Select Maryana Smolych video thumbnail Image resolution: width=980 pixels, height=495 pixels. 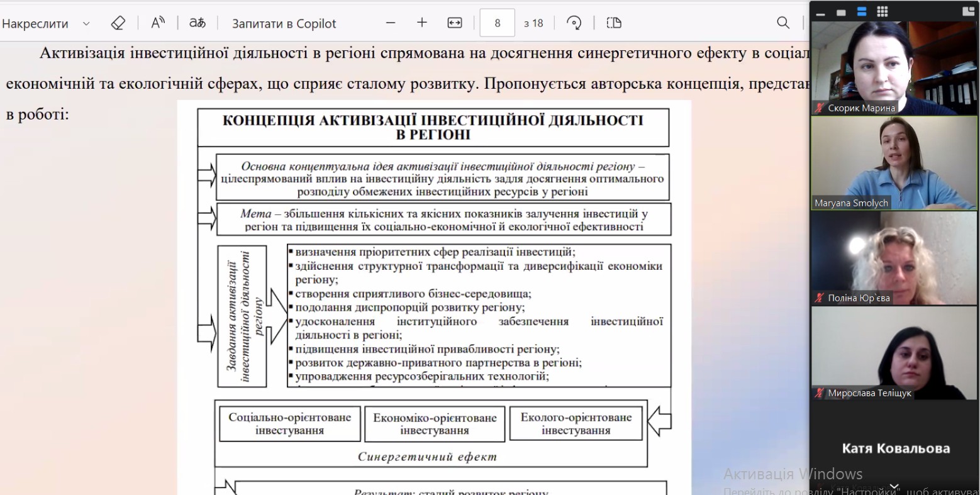894,163
